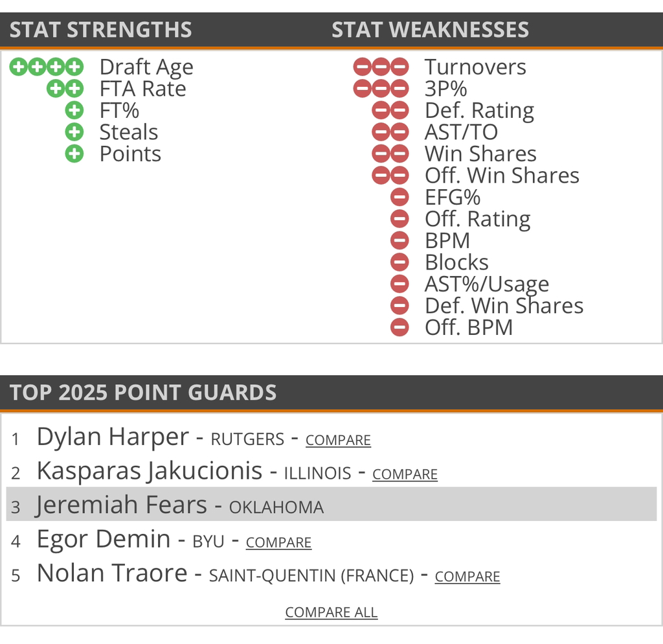This screenshot has height=644, width=663.
Task: Open Compare link for Egor Demin
Action: 278,543
